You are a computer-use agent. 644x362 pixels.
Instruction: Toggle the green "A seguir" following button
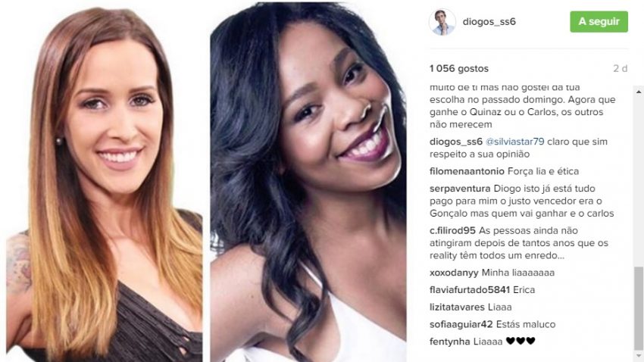(x=599, y=21)
